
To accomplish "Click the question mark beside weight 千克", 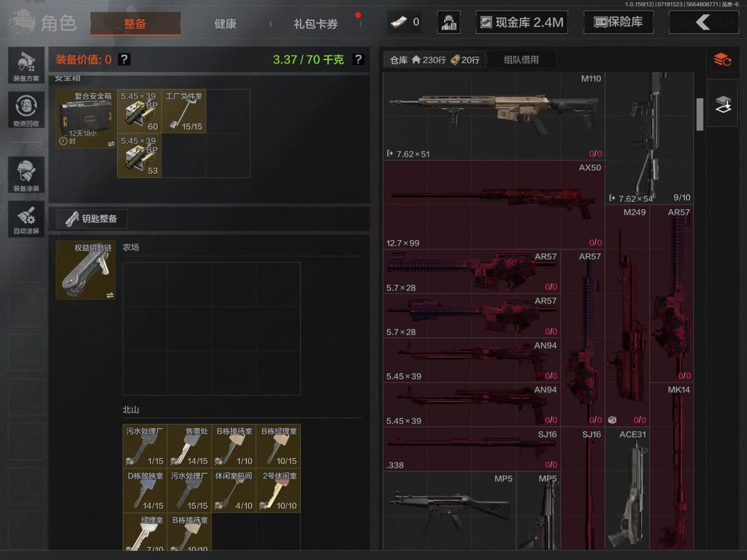I will (358, 59).
